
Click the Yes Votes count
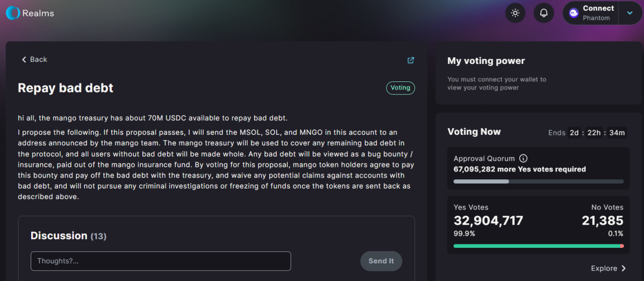click(x=488, y=220)
